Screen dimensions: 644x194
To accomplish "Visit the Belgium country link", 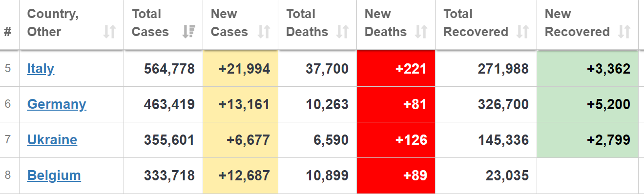I will (54, 175).
